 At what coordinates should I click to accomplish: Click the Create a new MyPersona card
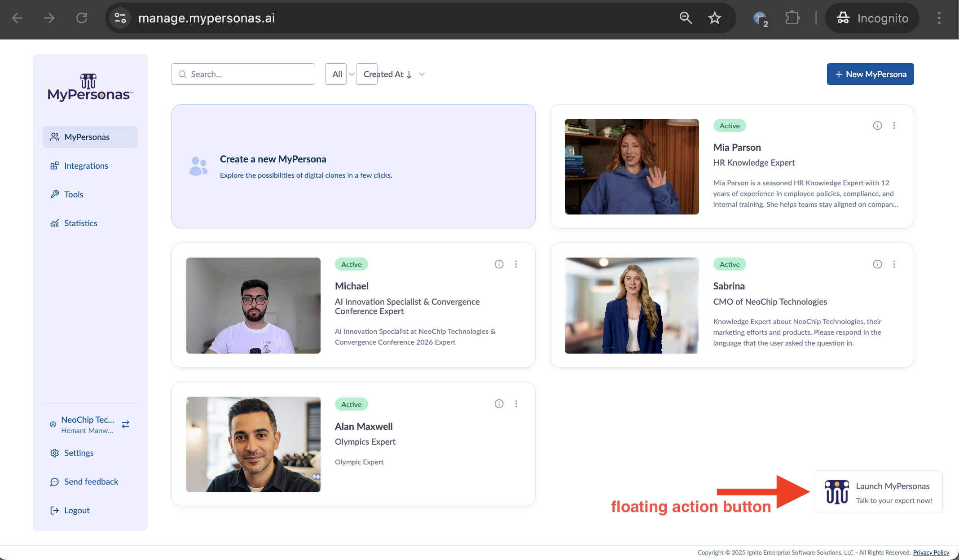click(353, 166)
